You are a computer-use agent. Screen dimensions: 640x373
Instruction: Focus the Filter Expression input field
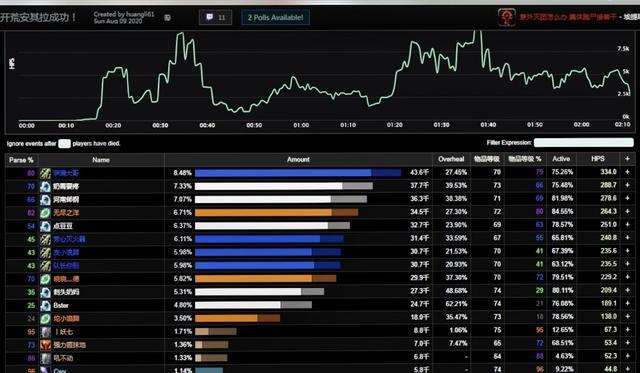coord(584,142)
